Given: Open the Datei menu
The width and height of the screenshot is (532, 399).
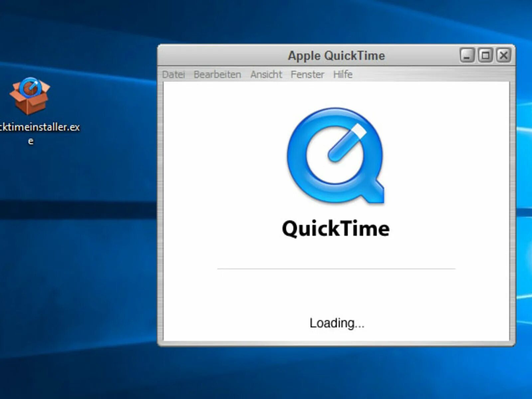Looking at the screenshot, I should pyautogui.click(x=173, y=74).
